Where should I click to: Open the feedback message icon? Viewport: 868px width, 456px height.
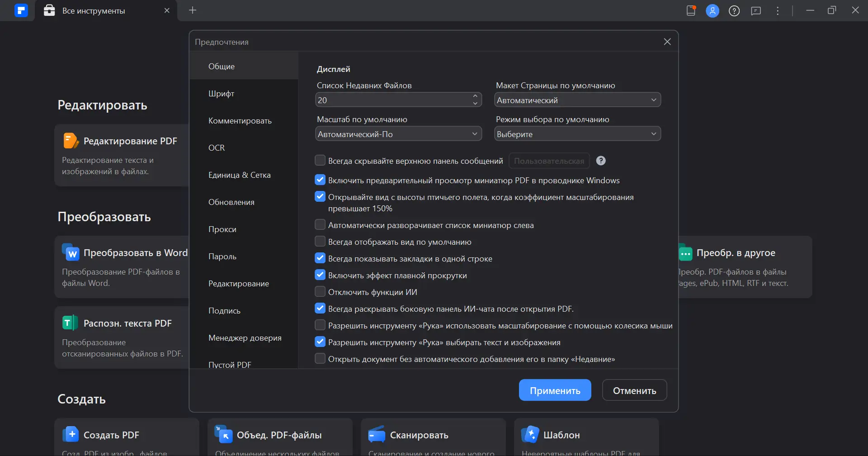point(756,11)
